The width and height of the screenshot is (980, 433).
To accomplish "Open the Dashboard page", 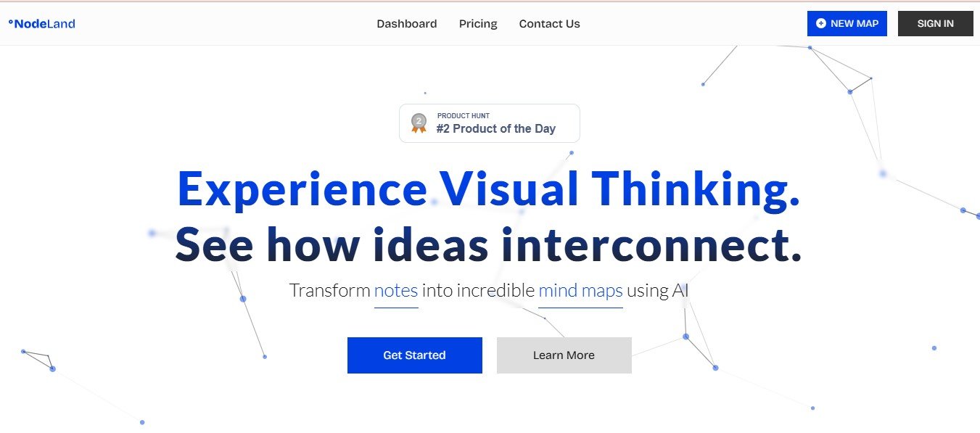I will pos(406,24).
